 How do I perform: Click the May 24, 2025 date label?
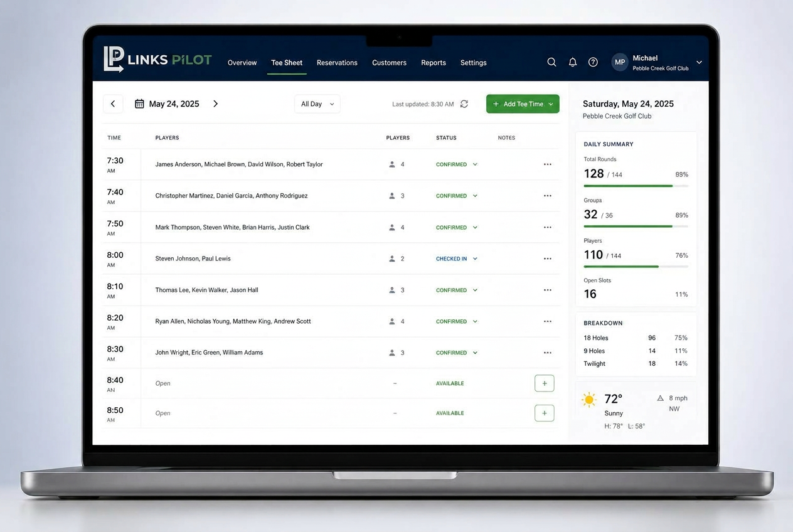(174, 104)
